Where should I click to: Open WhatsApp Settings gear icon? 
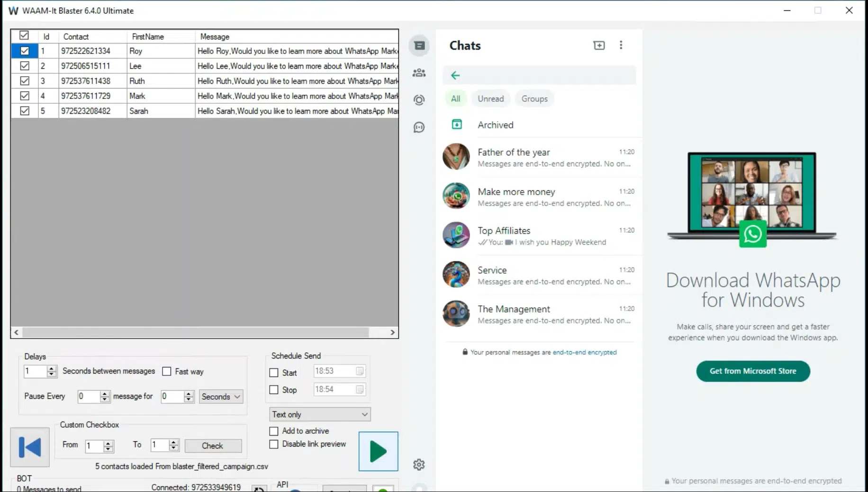coord(419,465)
